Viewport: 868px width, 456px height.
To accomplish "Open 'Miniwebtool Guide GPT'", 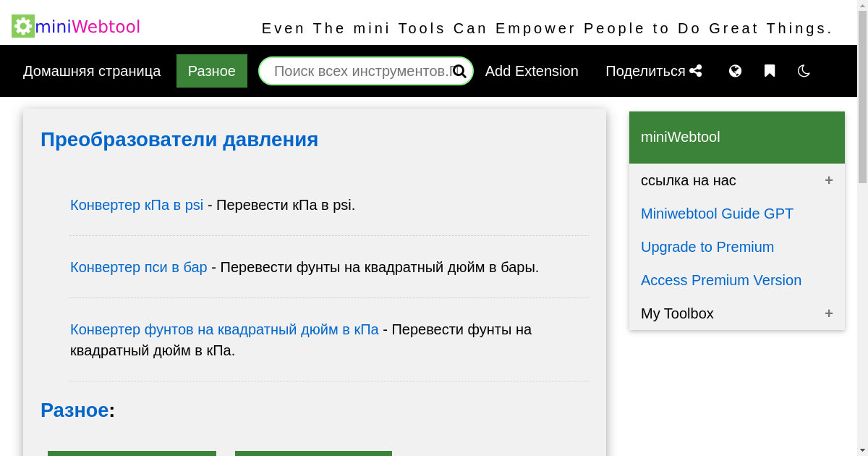I will [x=717, y=214].
